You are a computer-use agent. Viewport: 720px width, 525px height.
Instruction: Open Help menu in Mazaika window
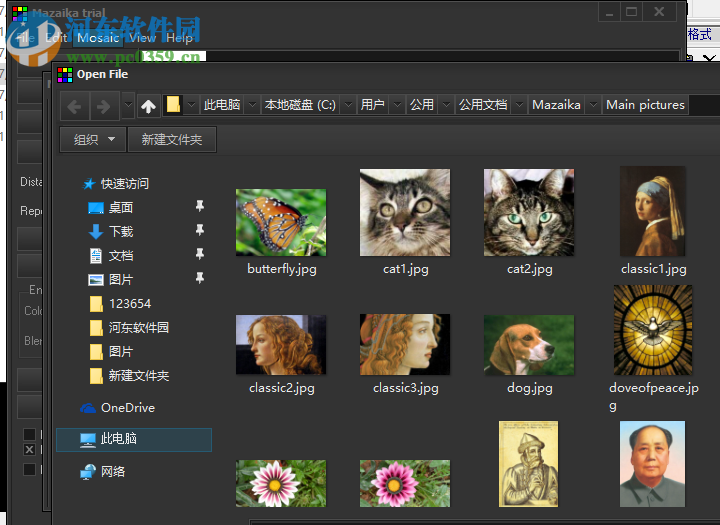(x=180, y=38)
